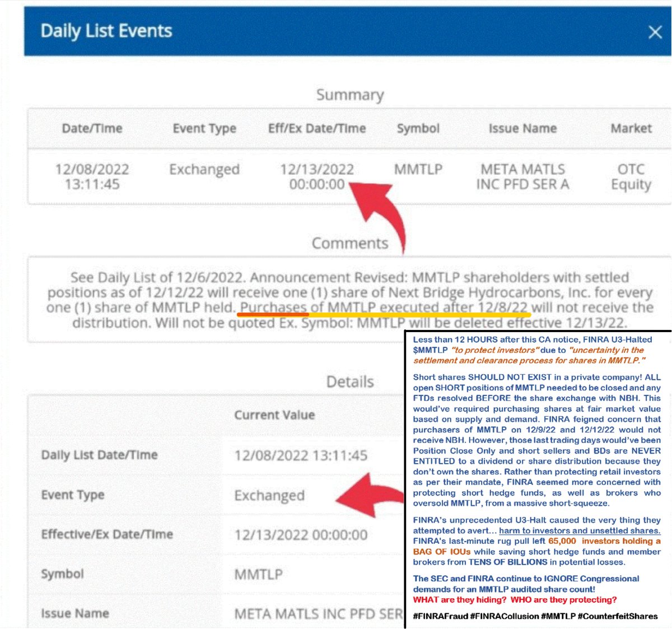This screenshot has width=672, height=629.
Task: Select the "Event Type" row label in Details
Action: tap(73, 495)
